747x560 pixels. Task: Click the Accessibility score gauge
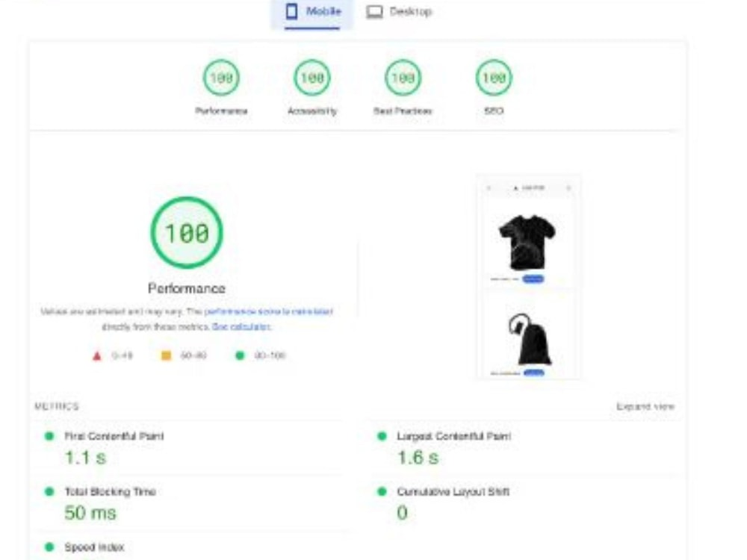point(313,76)
